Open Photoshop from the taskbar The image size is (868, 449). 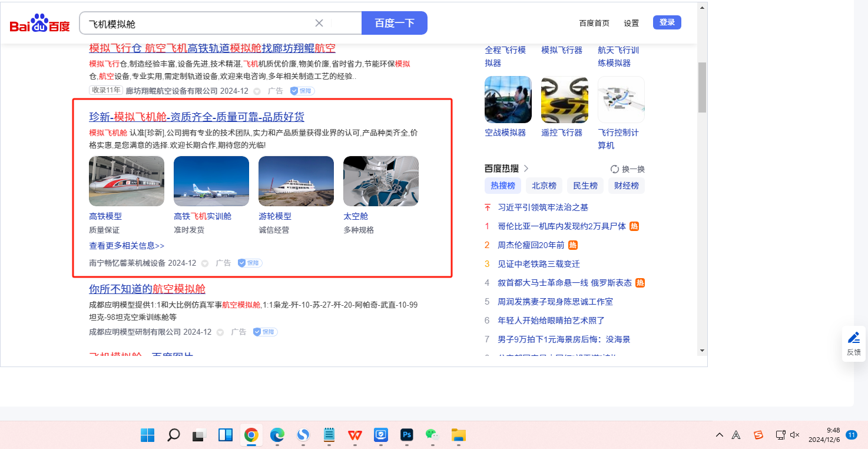point(407,435)
